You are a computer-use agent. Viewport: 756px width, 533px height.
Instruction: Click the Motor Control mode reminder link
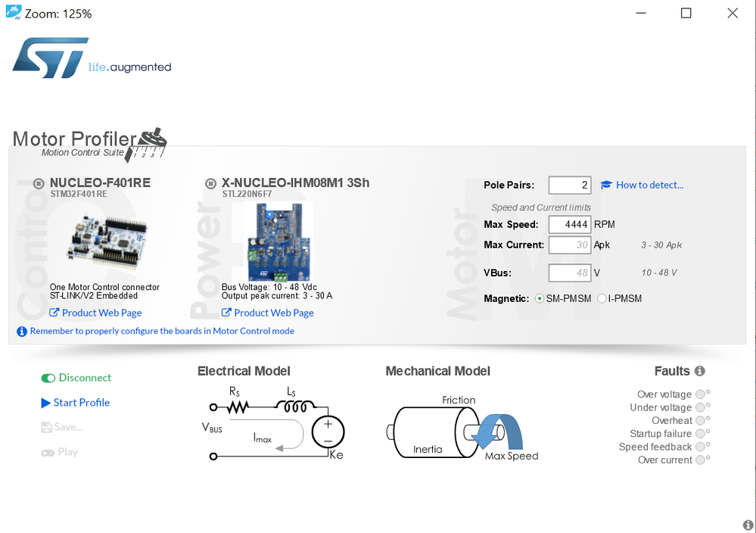162,331
